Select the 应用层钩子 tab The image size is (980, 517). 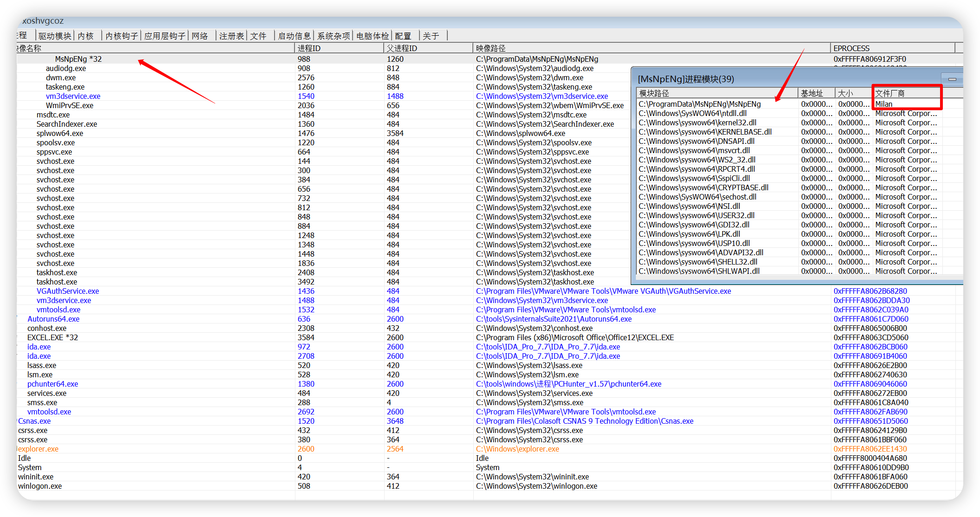(165, 36)
